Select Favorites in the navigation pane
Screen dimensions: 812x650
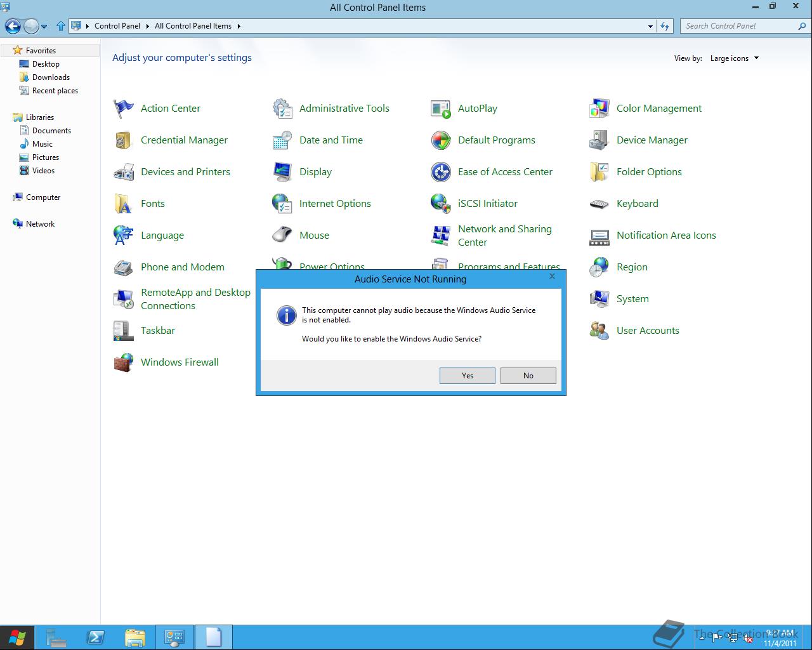click(x=41, y=51)
